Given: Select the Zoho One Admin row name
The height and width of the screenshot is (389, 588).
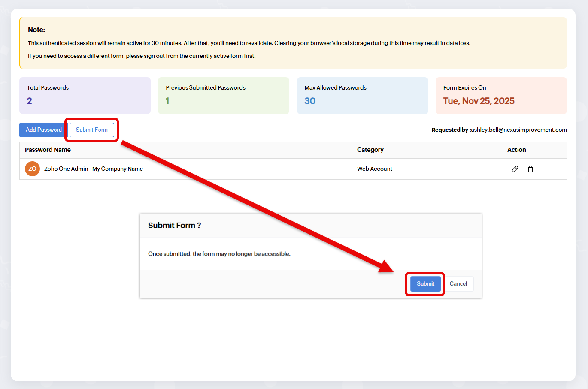Looking at the screenshot, I should pyautogui.click(x=94, y=169).
